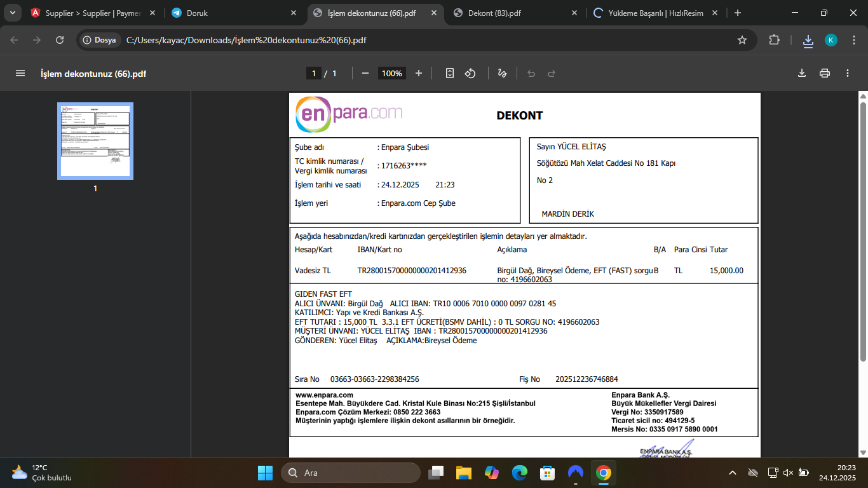Open PDF viewer more actions menu
868x488 pixels.
848,73
